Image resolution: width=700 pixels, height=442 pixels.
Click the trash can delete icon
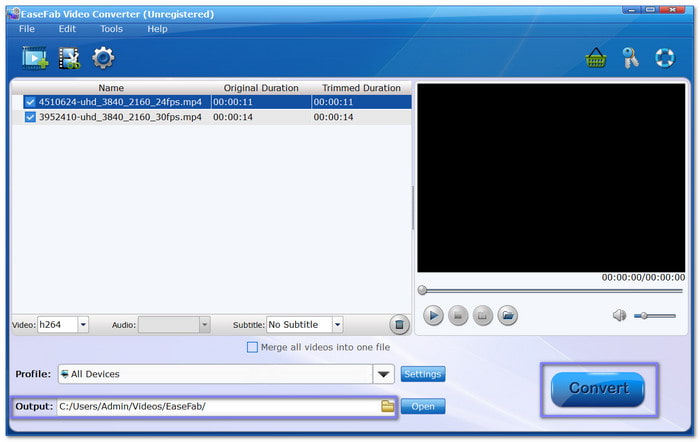(399, 325)
